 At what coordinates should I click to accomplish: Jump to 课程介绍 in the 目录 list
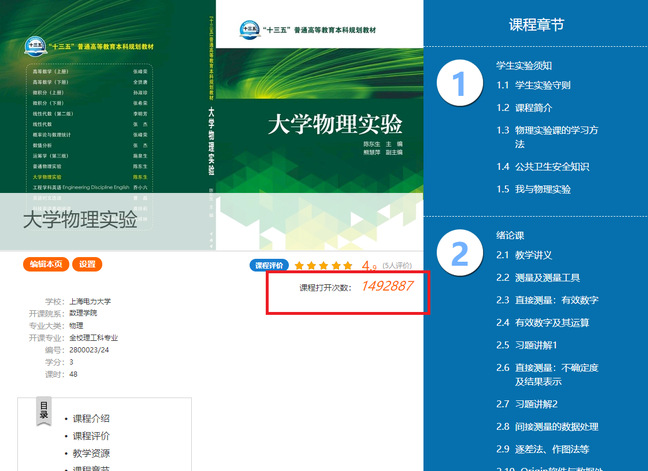(92, 419)
